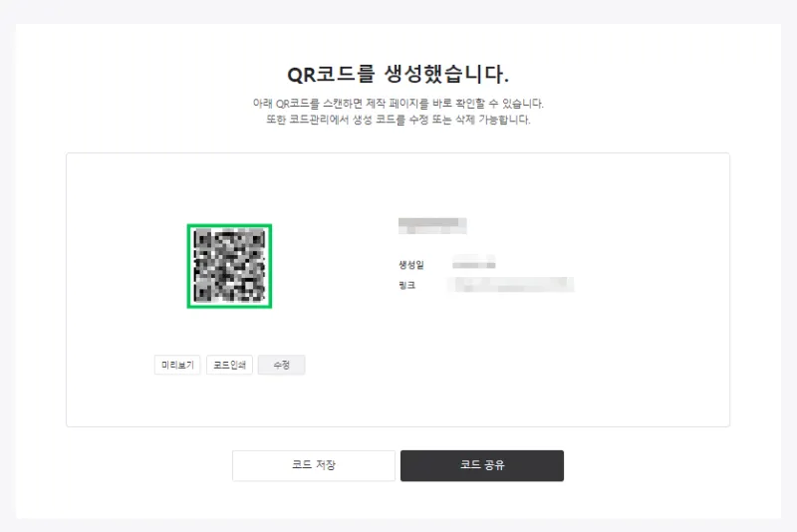Image resolution: width=797 pixels, height=532 pixels.
Task: Select the 수정 edit button
Action: tap(281, 365)
